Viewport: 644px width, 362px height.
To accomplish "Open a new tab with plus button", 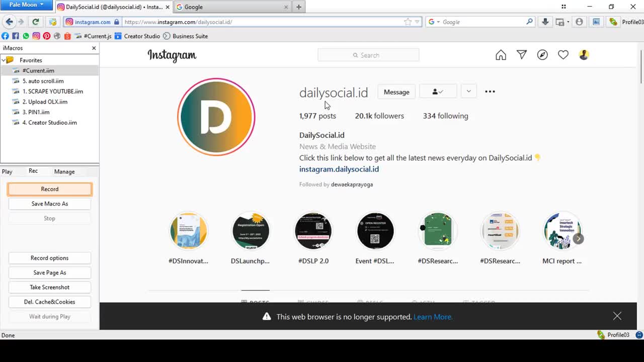I will 299,7.
